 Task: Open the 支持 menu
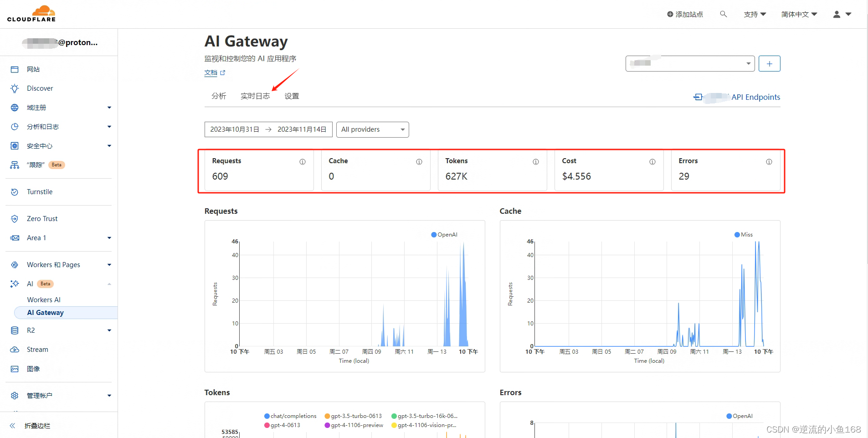coord(755,14)
